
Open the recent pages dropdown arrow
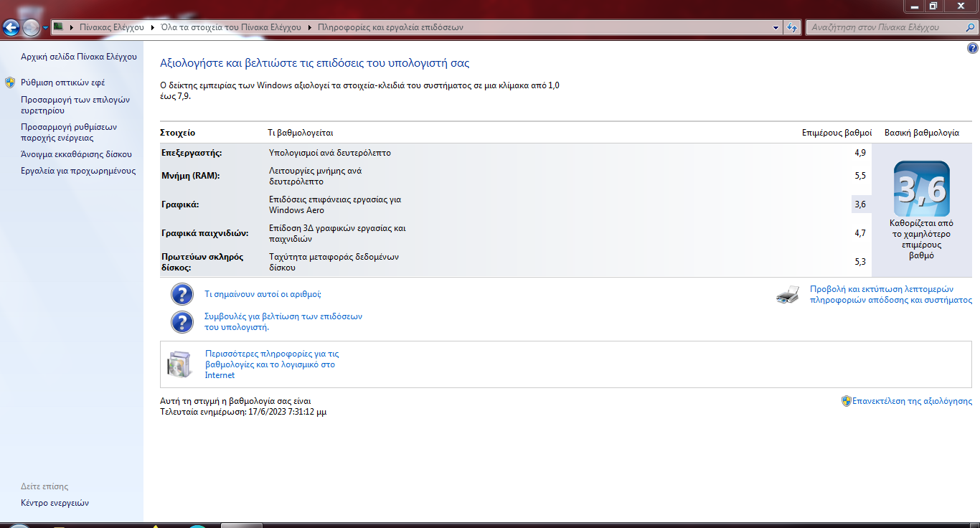point(46,28)
